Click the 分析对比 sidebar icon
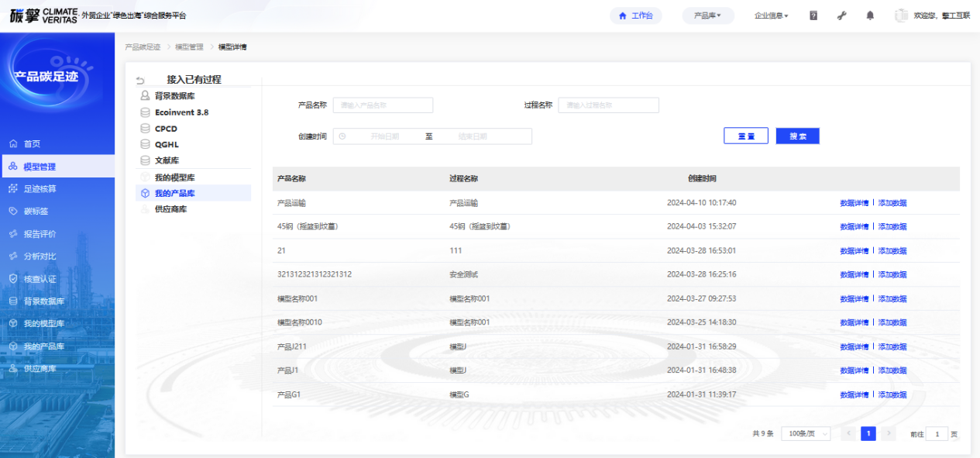 point(13,256)
